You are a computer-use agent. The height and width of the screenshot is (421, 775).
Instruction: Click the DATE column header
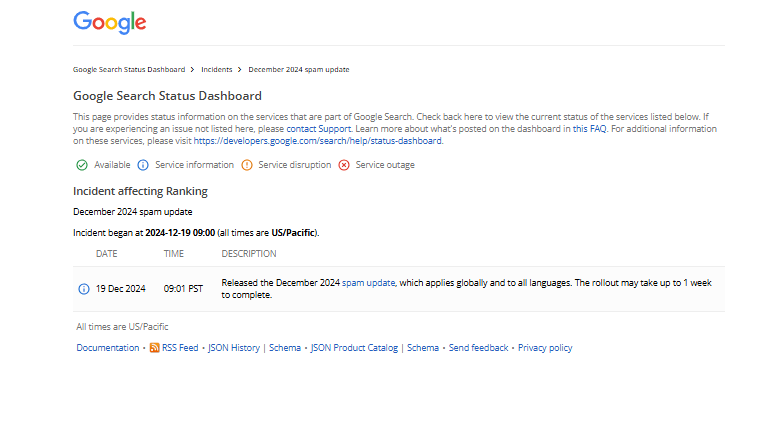pyautogui.click(x=107, y=254)
